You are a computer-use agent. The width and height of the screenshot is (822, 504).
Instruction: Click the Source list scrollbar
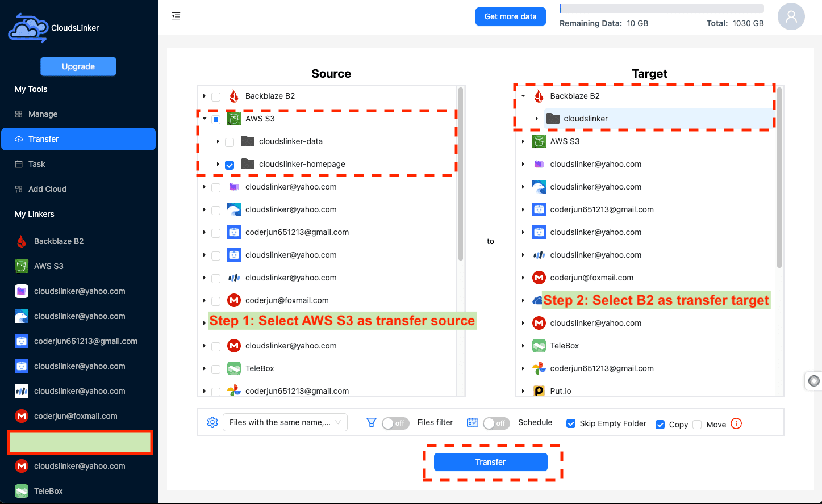click(461, 174)
